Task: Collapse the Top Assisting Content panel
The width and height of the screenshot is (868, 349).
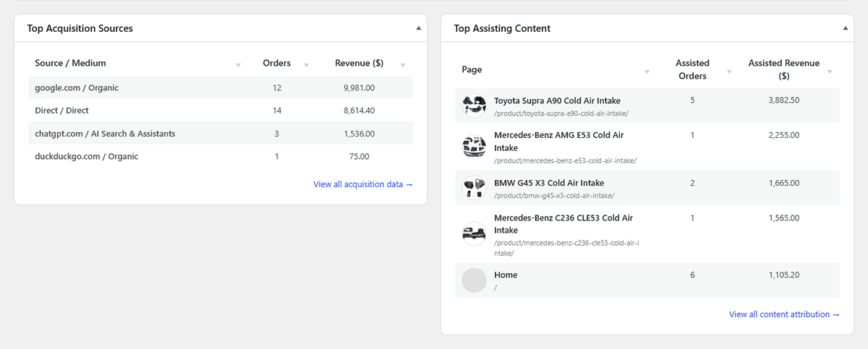Action: tap(845, 28)
